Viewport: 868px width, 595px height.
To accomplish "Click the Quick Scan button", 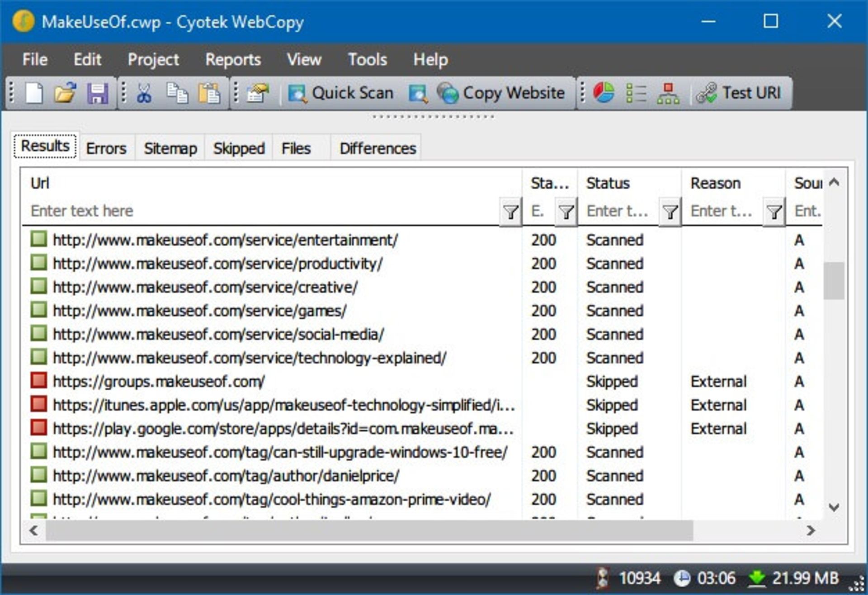I will click(x=341, y=93).
